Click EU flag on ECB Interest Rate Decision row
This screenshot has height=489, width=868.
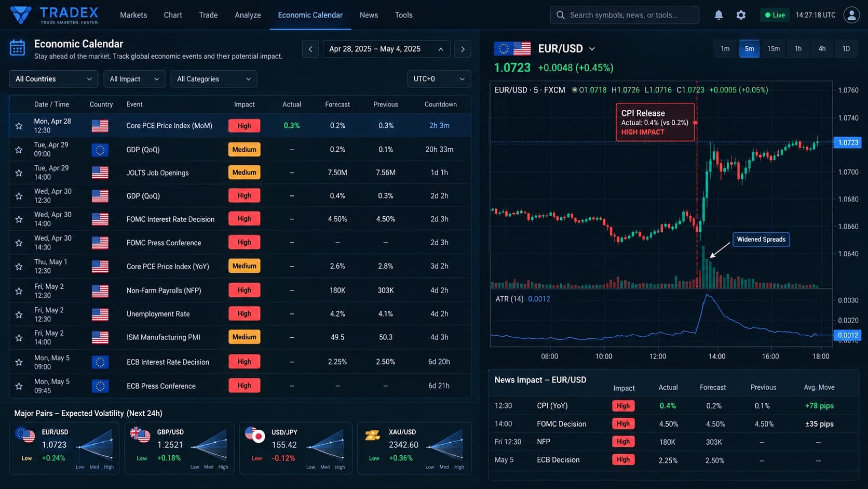[x=100, y=362]
